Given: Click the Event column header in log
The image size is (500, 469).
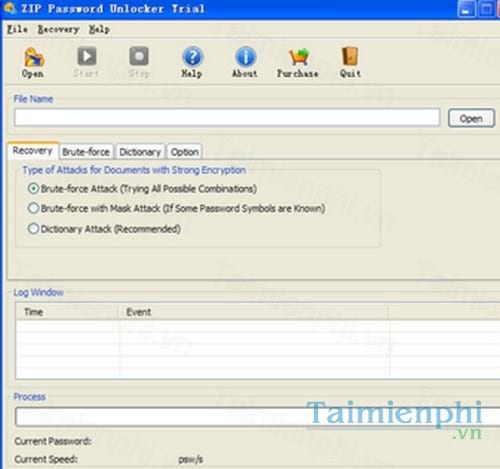Looking at the screenshot, I should tap(254, 312).
